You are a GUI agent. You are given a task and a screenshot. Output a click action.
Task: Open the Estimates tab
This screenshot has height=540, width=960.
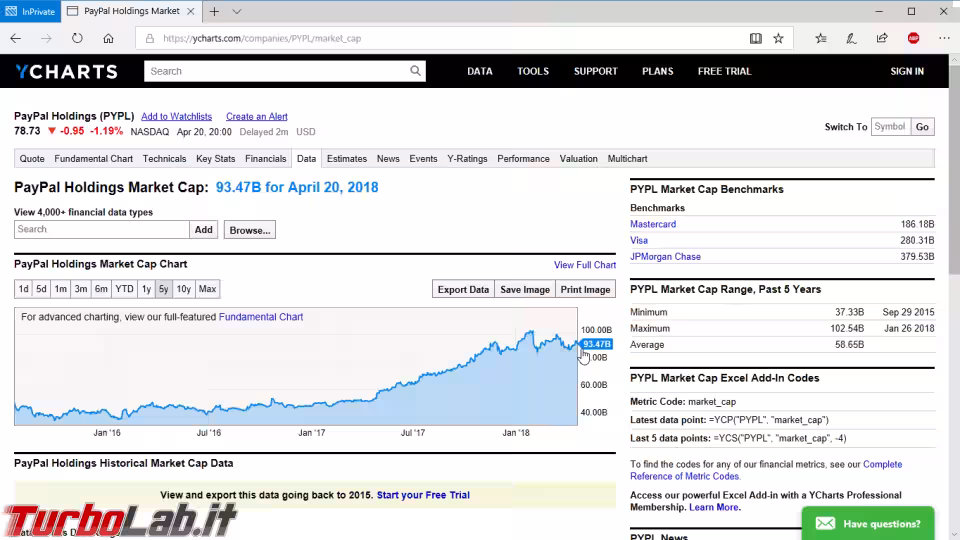(347, 159)
